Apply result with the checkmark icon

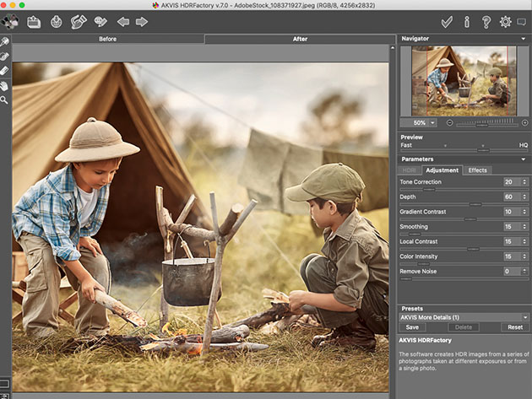pyautogui.click(x=447, y=21)
